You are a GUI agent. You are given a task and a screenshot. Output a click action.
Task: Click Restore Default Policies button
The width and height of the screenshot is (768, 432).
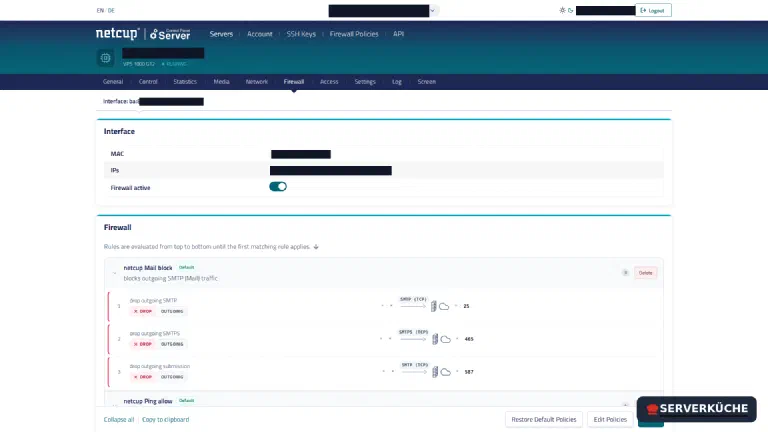click(x=544, y=419)
